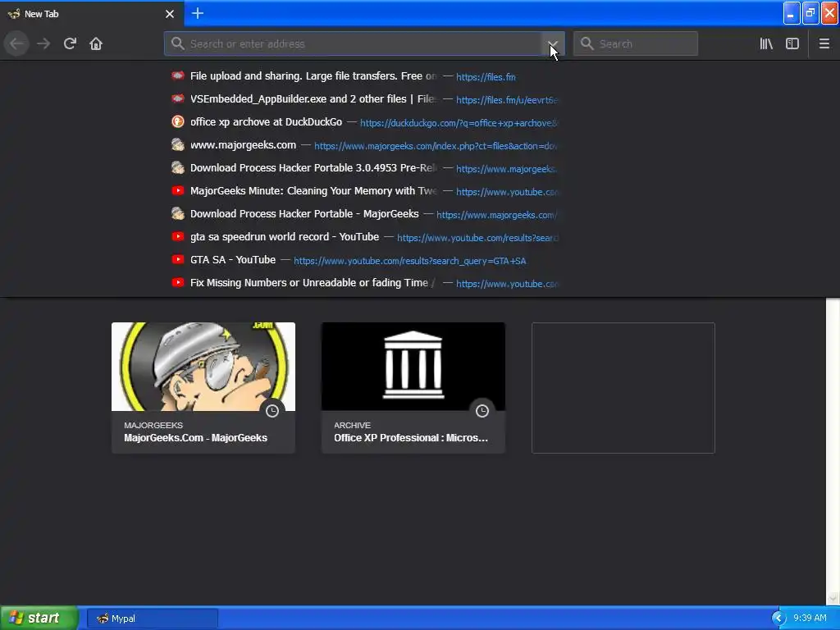Viewport: 840px width, 630px height.
Task: Switch to Mypal taskbar button
Action: tap(152, 619)
